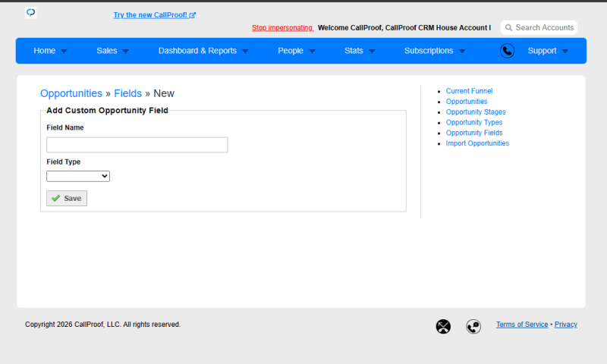Viewport: 607px width, 364px height.
Task: Expand the People dropdown arrow
Action: click(x=312, y=51)
